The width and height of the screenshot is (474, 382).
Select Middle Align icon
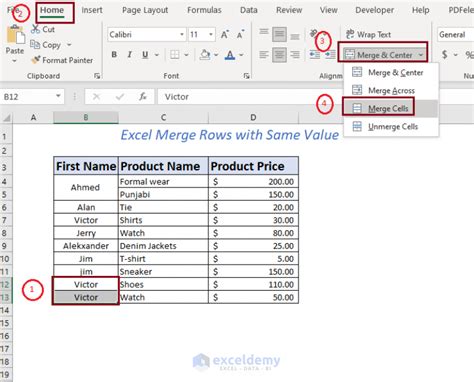pyautogui.click(x=279, y=34)
